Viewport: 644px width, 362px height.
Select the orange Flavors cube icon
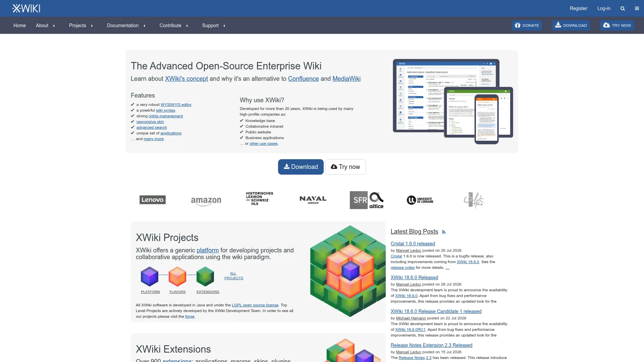pyautogui.click(x=177, y=276)
